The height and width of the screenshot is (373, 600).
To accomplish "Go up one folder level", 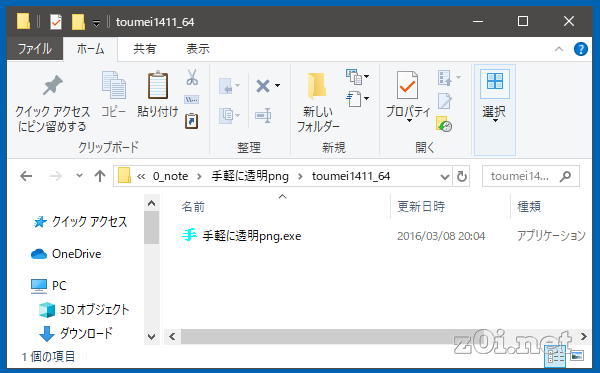I will click(100, 176).
